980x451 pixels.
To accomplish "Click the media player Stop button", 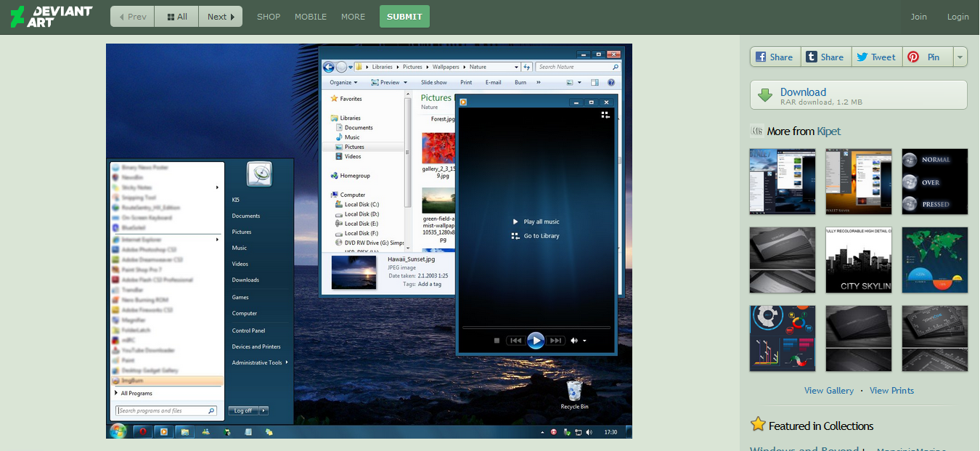I will [497, 341].
